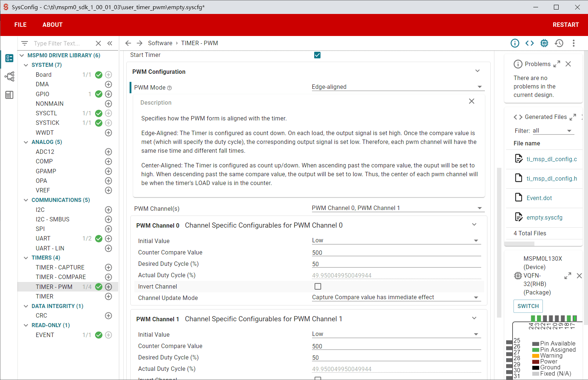Open history icon in top toolbar

coord(559,43)
